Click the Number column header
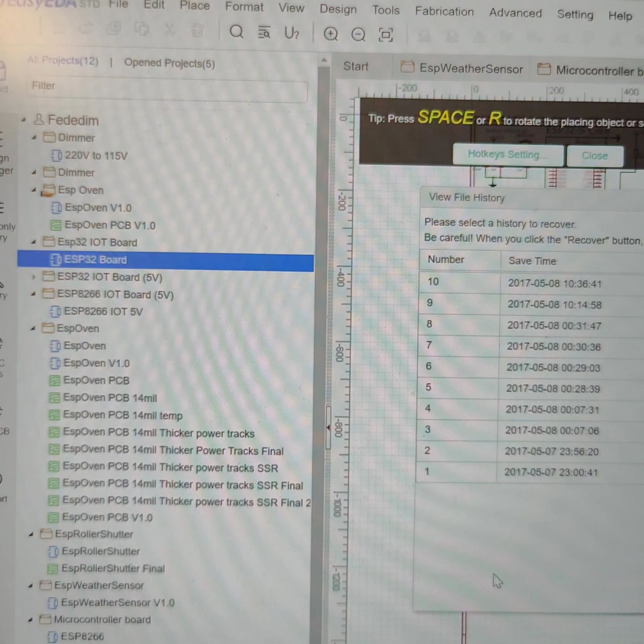Image resolution: width=644 pixels, height=644 pixels. [x=446, y=260]
